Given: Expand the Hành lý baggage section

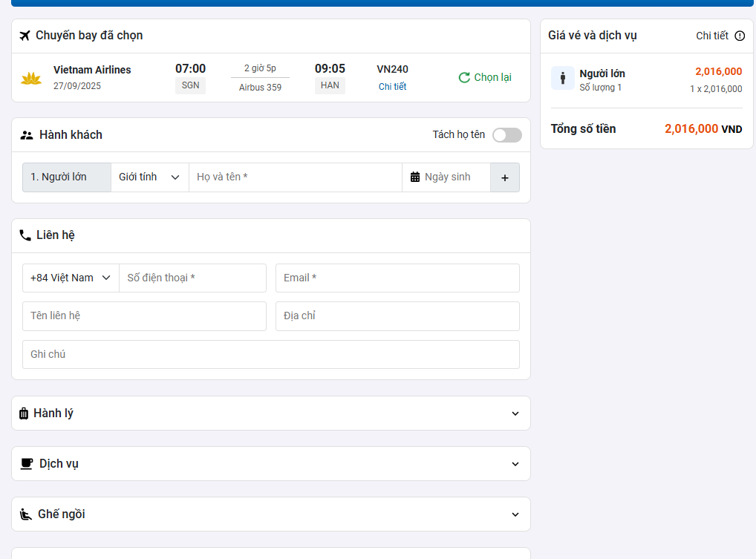Looking at the screenshot, I should [x=515, y=413].
